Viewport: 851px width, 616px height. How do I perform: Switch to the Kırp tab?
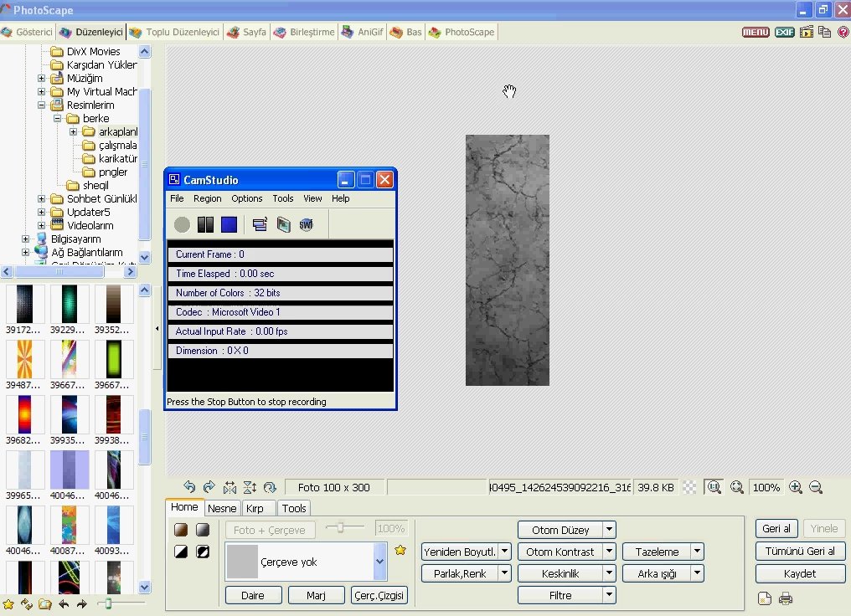pos(255,508)
